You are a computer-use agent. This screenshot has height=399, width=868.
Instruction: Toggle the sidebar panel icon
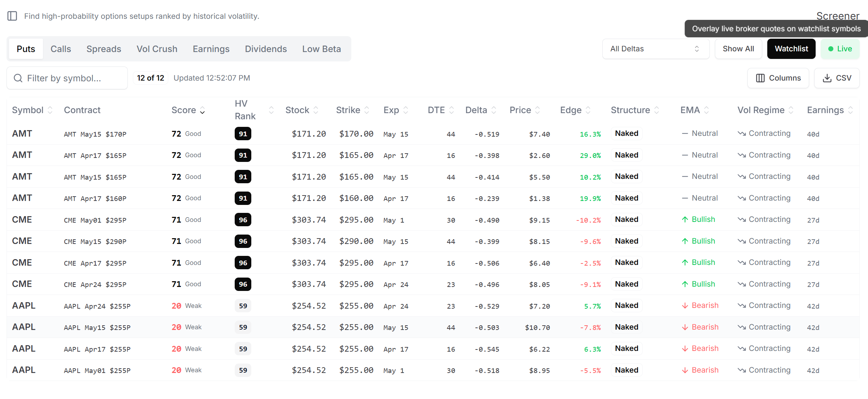(12, 16)
